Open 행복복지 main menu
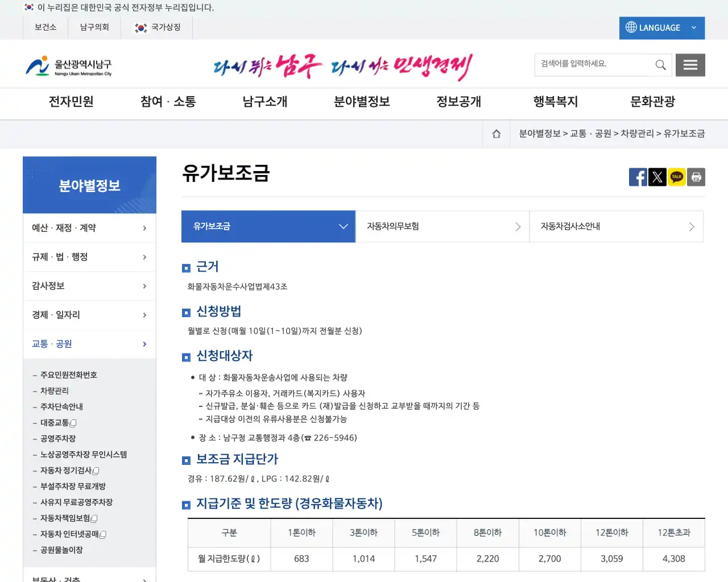Viewport: 728px width, 582px height. [556, 102]
